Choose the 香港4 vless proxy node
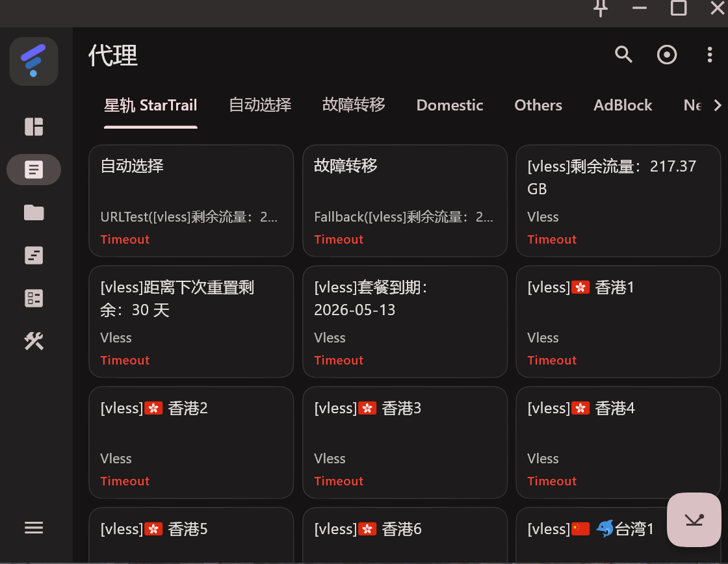This screenshot has width=728, height=564. [x=617, y=442]
